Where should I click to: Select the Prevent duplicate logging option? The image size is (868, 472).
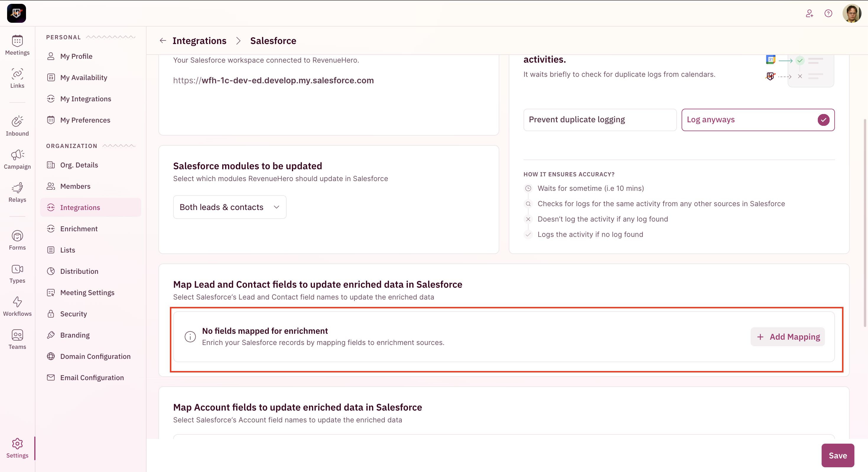click(x=599, y=120)
